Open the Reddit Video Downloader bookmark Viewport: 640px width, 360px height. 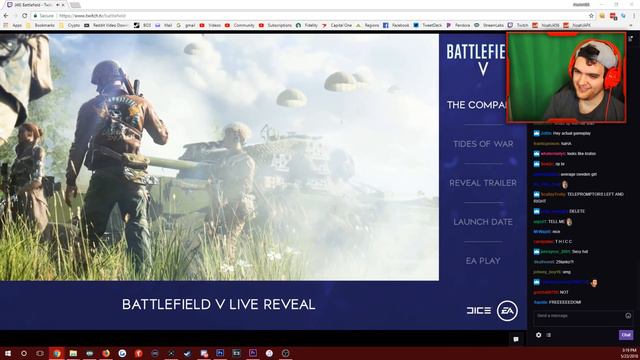(x=106, y=25)
